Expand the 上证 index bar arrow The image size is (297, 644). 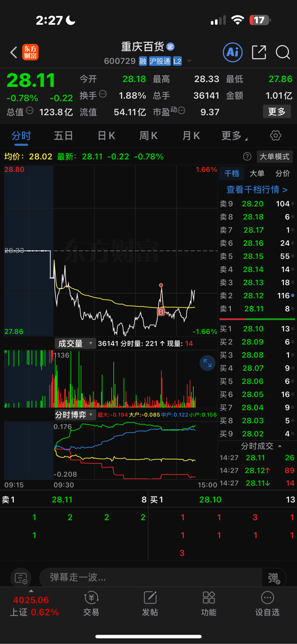point(31,591)
